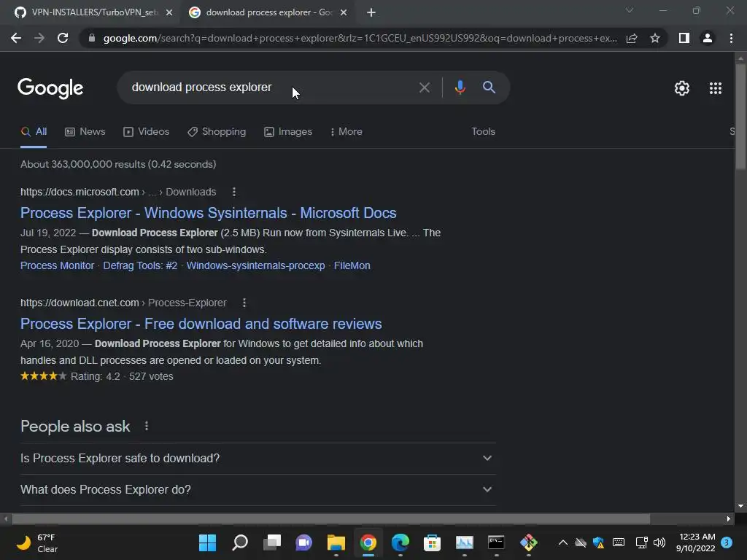747x560 pixels.
Task: Expand 'What does Process Explorer do?'
Action: [x=258, y=489]
